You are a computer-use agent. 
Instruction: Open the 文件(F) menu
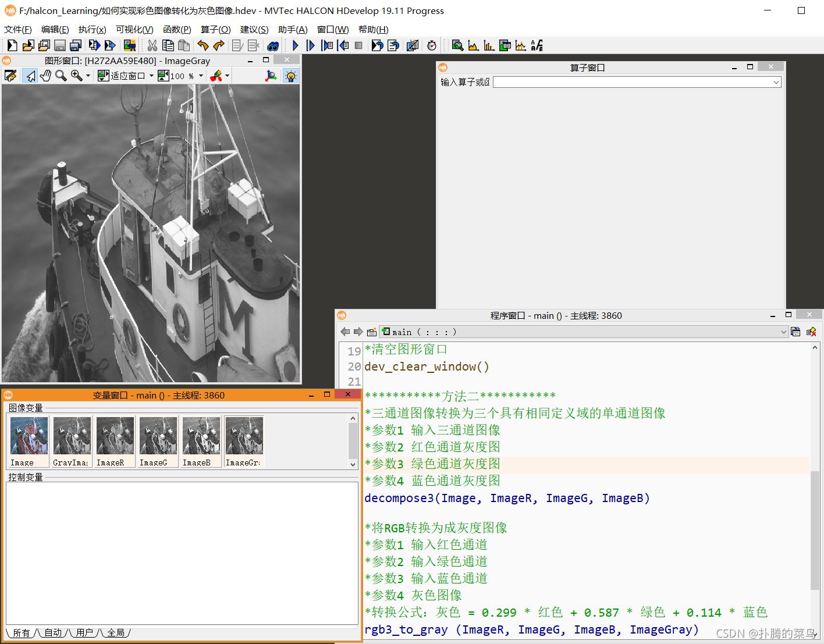[x=18, y=29]
